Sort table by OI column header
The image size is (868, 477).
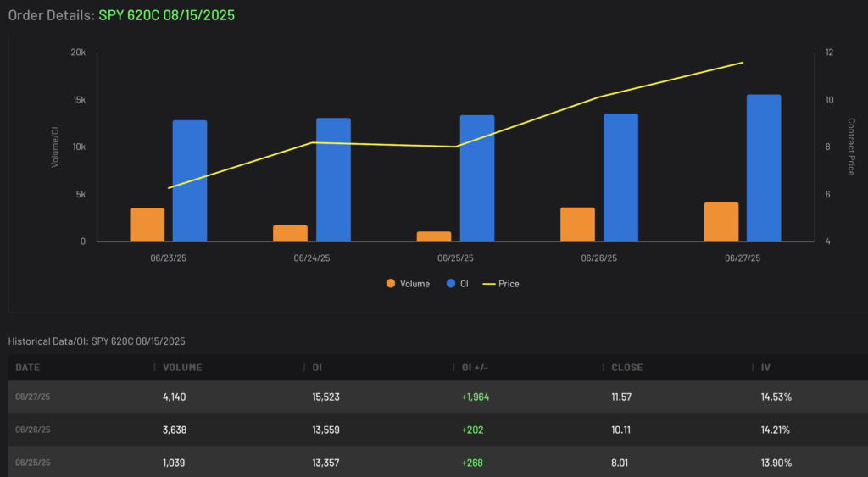[x=317, y=368]
